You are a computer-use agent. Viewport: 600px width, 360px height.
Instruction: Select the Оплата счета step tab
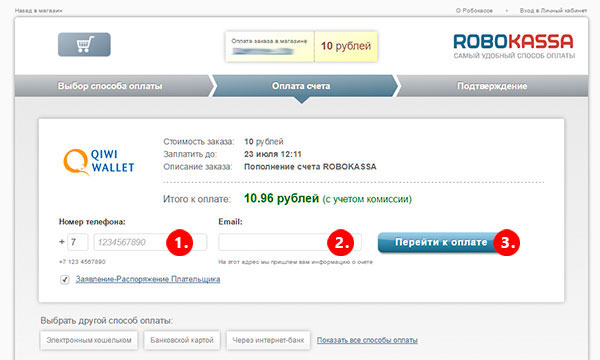coord(301,86)
